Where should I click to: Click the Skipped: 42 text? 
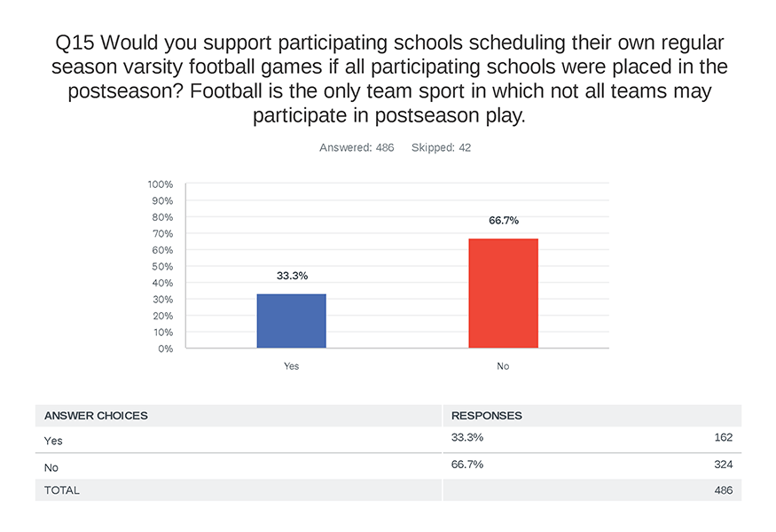441,147
